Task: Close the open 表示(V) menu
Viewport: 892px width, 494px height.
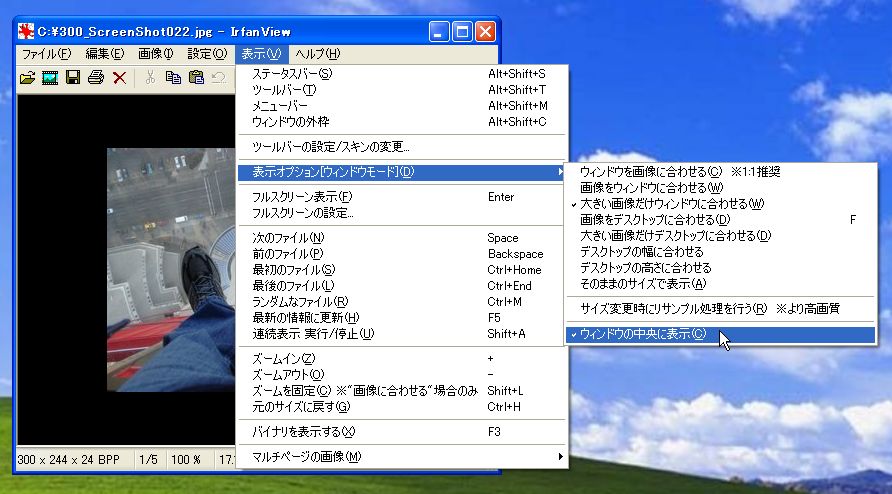Action: point(261,54)
